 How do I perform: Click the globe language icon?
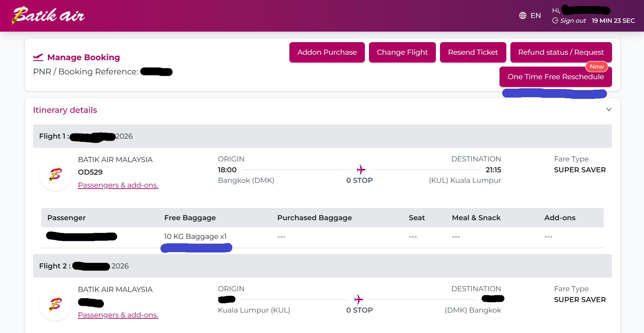pyautogui.click(x=523, y=16)
